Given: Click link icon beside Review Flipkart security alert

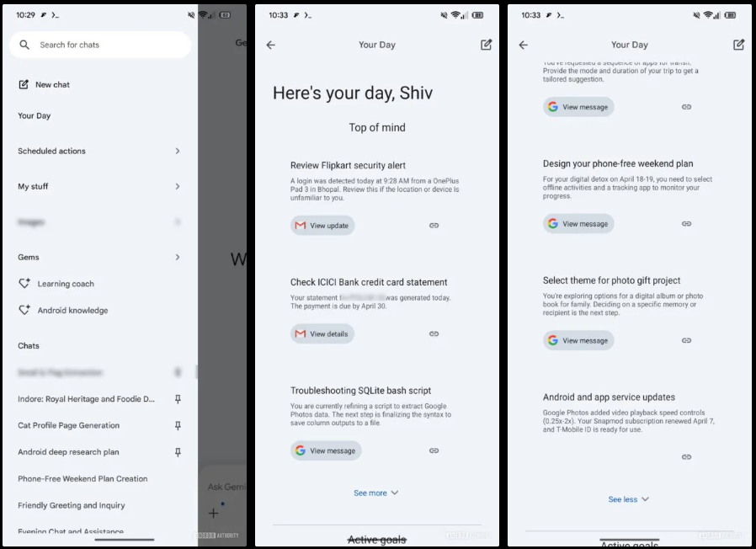Looking at the screenshot, I should point(434,226).
